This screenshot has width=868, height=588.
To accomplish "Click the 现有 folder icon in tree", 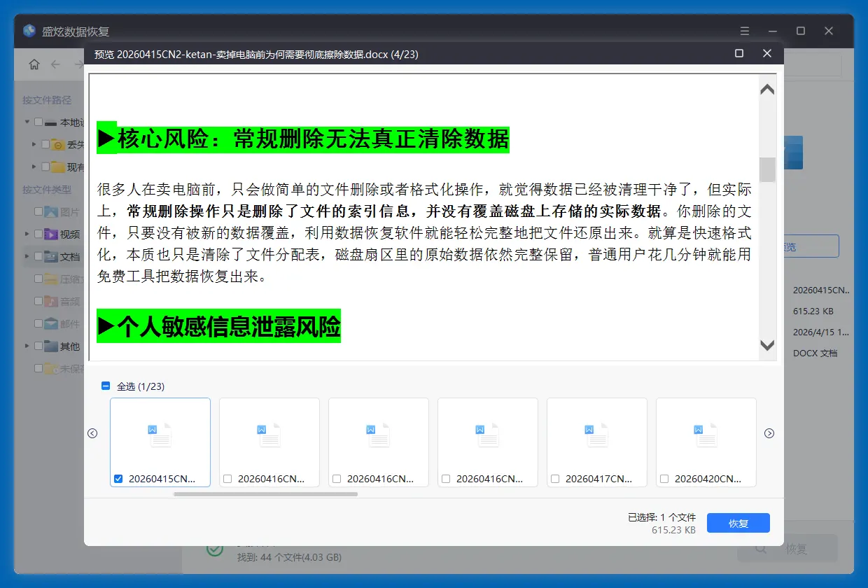I will click(x=58, y=167).
